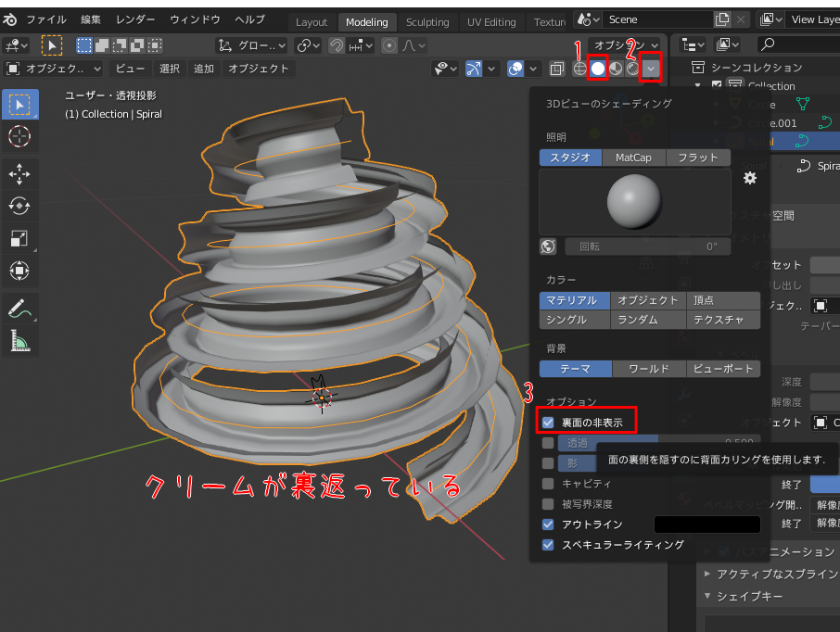Click the snap magnet icon
The height and width of the screenshot is (632, 840).
[337, 45]
